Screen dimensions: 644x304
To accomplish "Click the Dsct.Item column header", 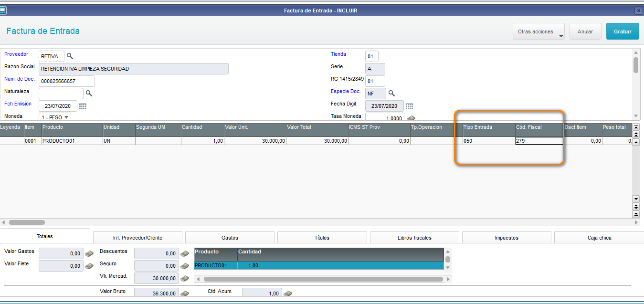I will [582, 130].
